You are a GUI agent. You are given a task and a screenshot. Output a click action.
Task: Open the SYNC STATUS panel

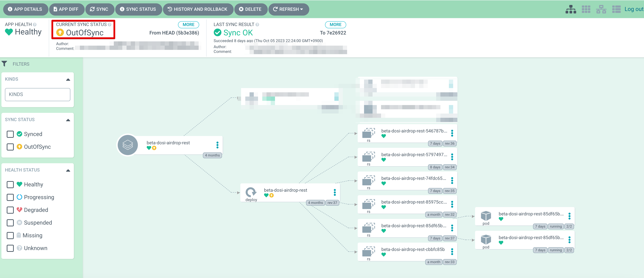138,9
